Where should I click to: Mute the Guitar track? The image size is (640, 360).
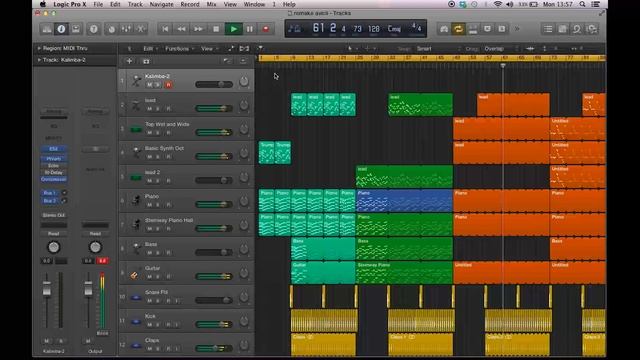click(x=149, y=277)
